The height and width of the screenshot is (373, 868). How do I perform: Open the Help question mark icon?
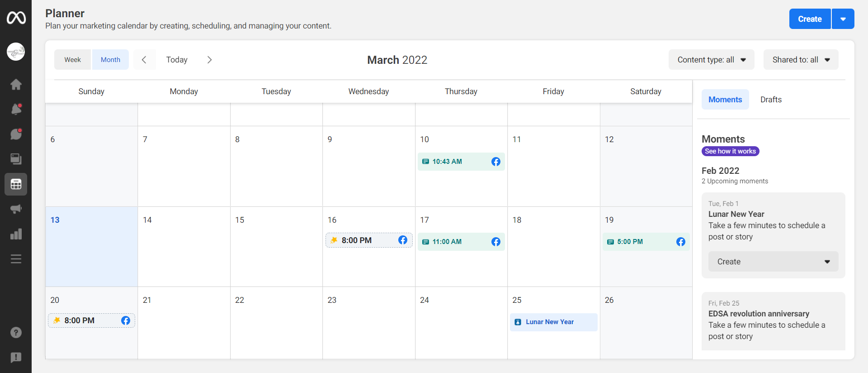[x=16, y=333]
